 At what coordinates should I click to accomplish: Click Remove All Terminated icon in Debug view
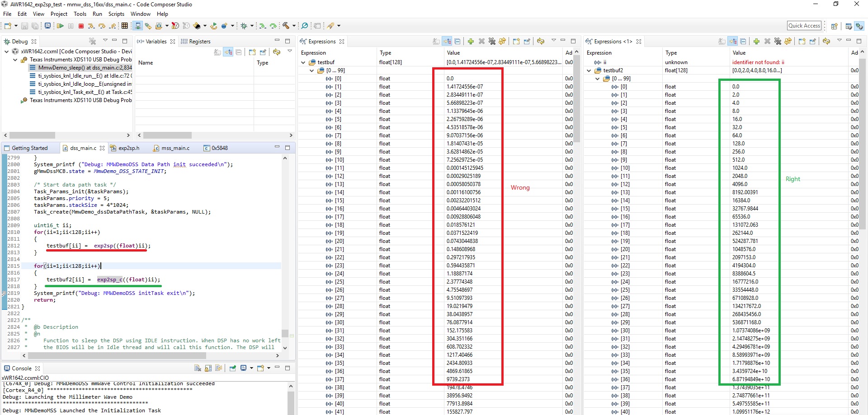(x=93, y=41)
